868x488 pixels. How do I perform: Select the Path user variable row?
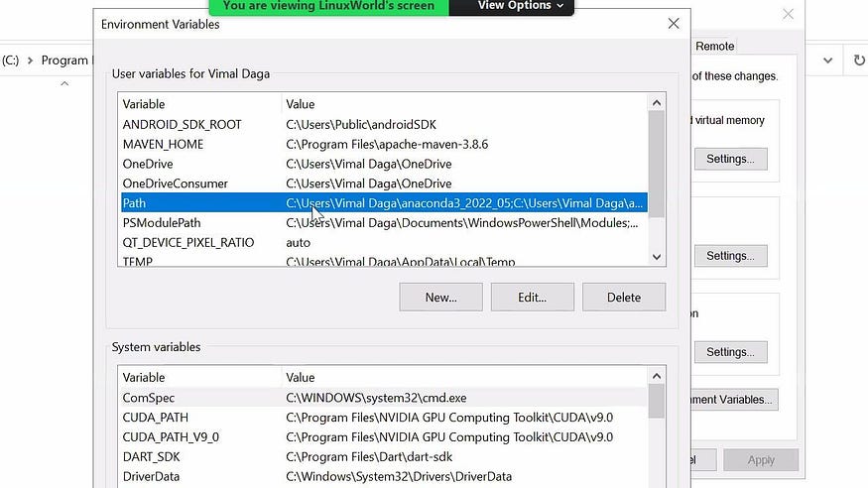pos(384,203)
